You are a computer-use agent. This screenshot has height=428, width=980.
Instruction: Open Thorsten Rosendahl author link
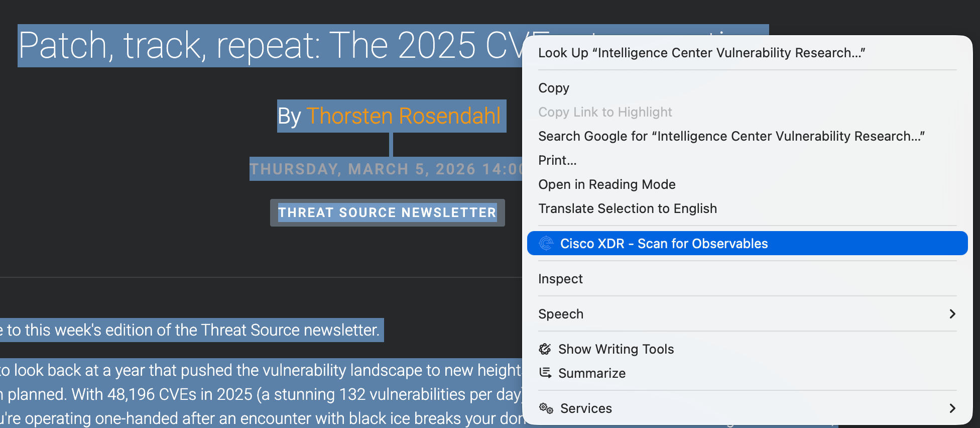point(403,116)
